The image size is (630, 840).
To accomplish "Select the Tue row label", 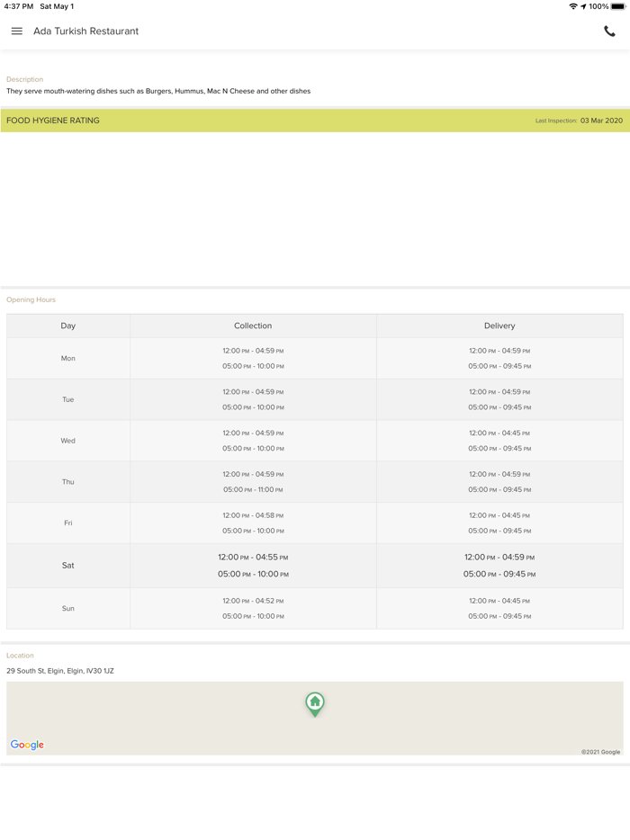I will pos(68,399).
